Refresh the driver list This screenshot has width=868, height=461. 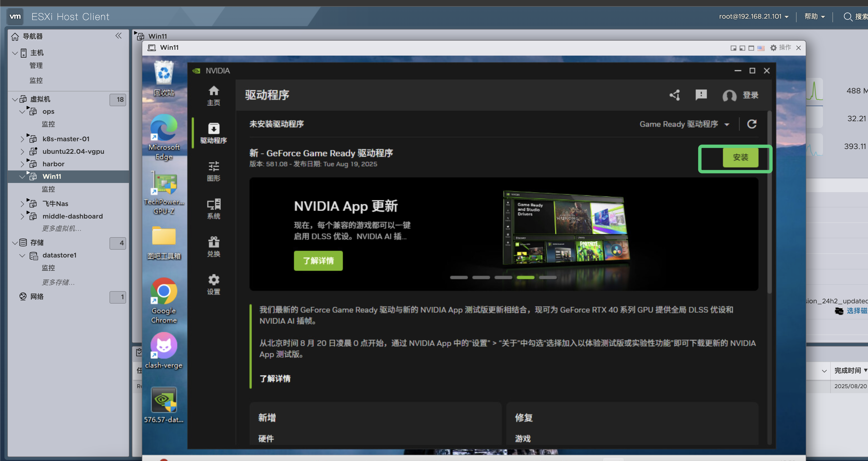[752, 124]
